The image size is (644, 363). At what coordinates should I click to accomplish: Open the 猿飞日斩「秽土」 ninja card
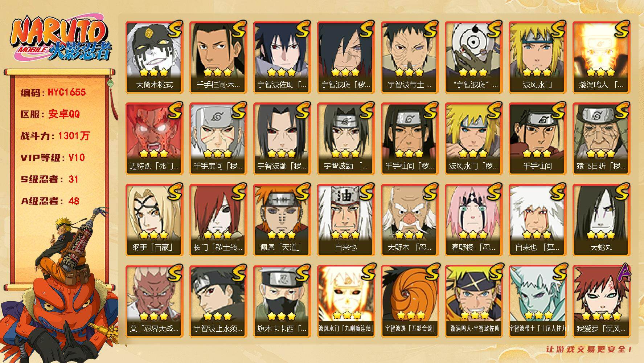601,139
